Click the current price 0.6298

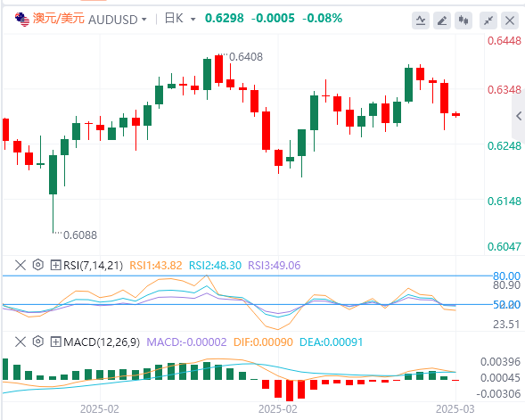225,18
